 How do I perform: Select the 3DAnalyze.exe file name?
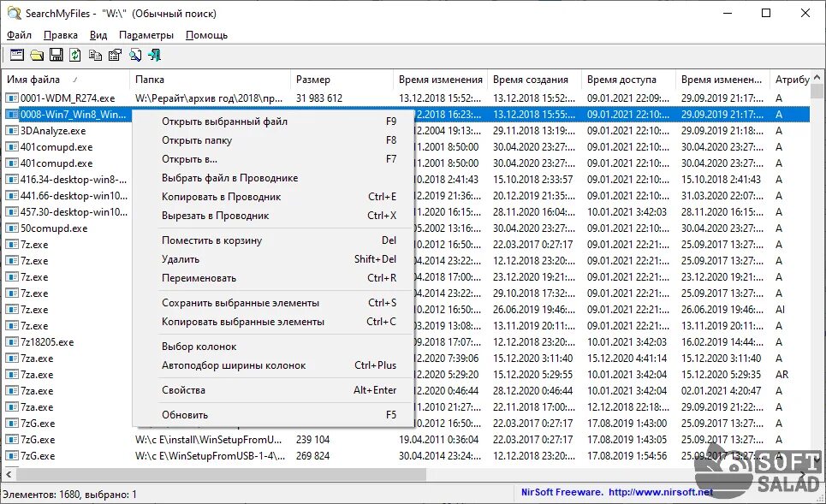coord(53,131)
